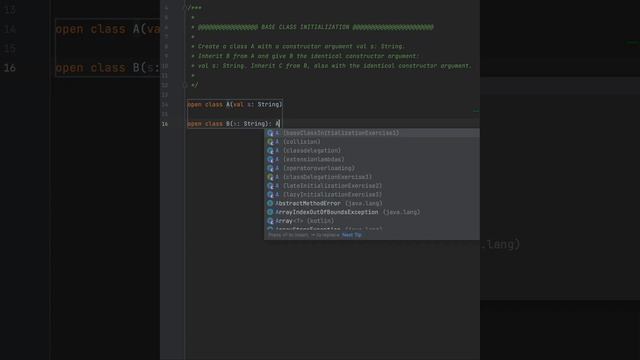
Task: Select ArrayIndexOutOfBoundsException (java.lang) suggestion
Action: point(372,212)
